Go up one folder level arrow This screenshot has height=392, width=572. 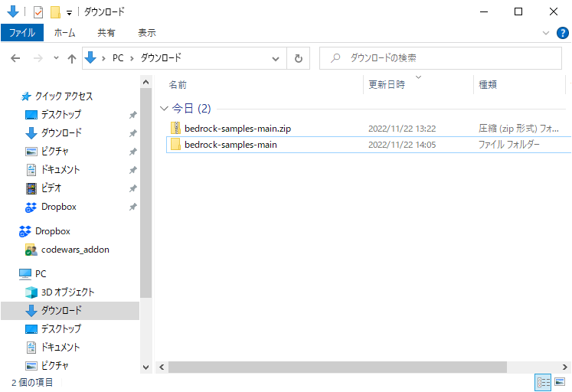pos(72,58)
